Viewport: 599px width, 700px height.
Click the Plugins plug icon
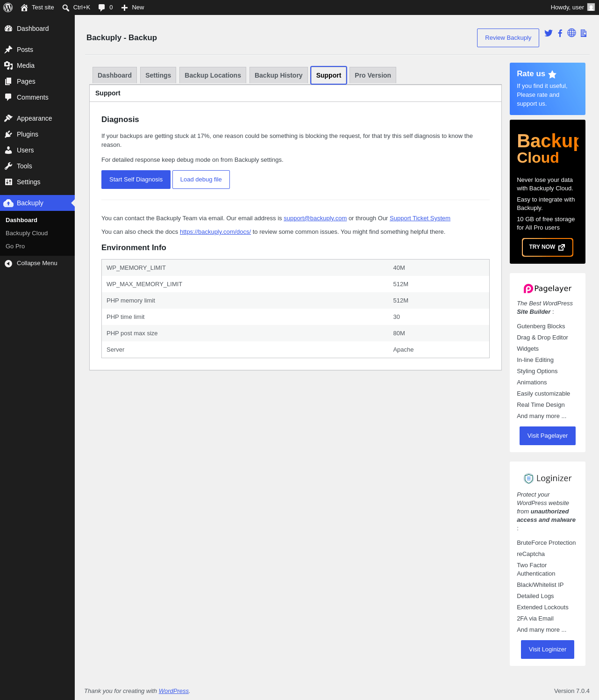point(8,134)
